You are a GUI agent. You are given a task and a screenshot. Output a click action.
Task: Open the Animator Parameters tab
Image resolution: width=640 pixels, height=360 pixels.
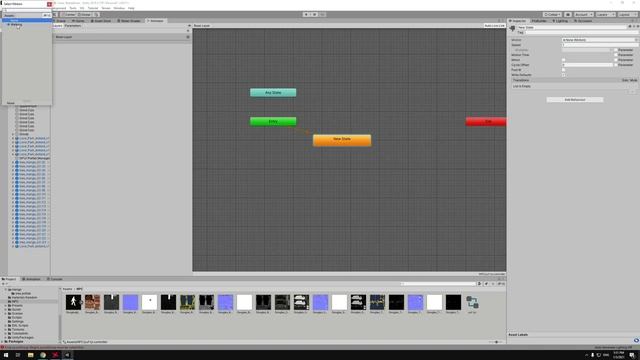73,26
